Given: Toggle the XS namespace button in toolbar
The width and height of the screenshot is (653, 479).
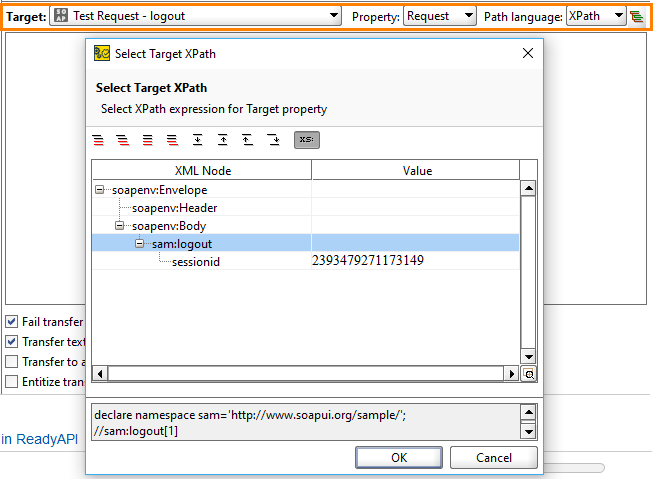Looking at the screenshot, I should [x=307, y=140].
